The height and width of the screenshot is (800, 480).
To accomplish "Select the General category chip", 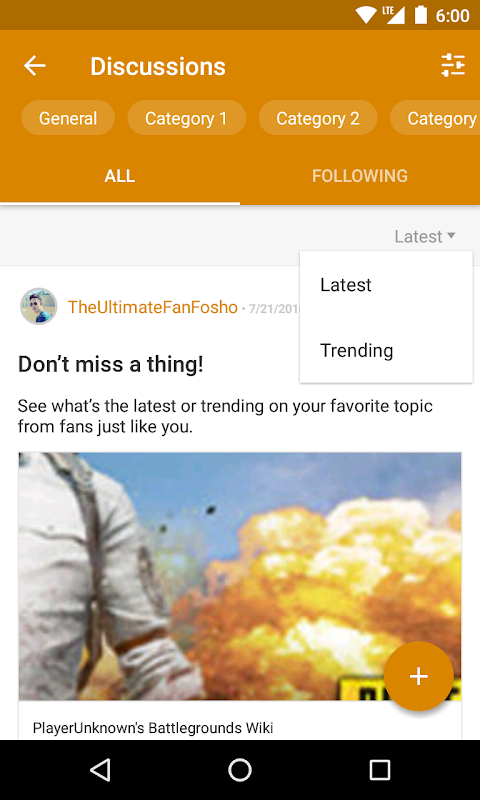I will coord(68,118).
